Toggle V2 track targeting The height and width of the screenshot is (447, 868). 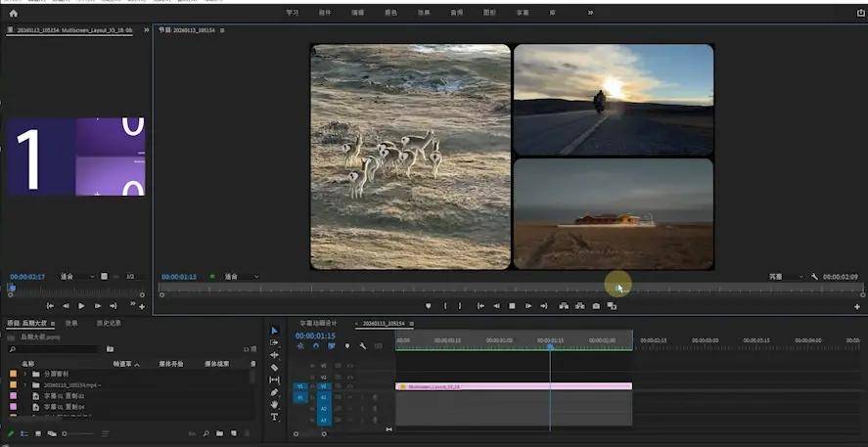pos(324,377)
